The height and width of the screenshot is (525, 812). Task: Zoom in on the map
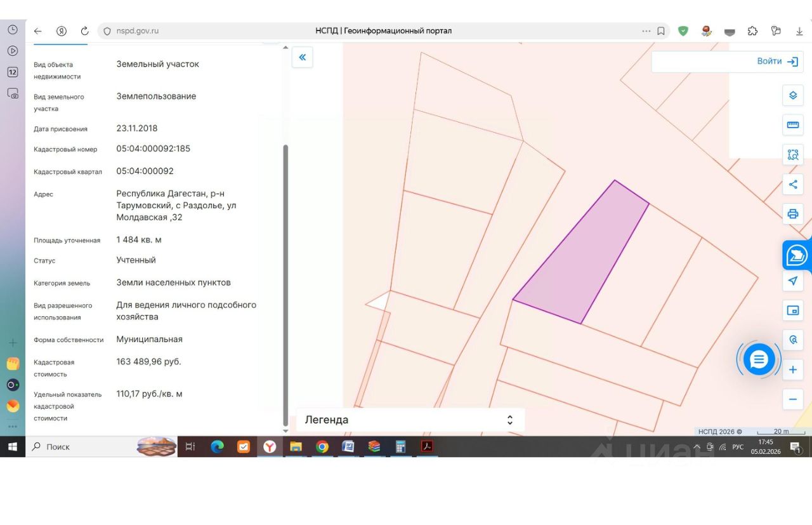point(793,369)
